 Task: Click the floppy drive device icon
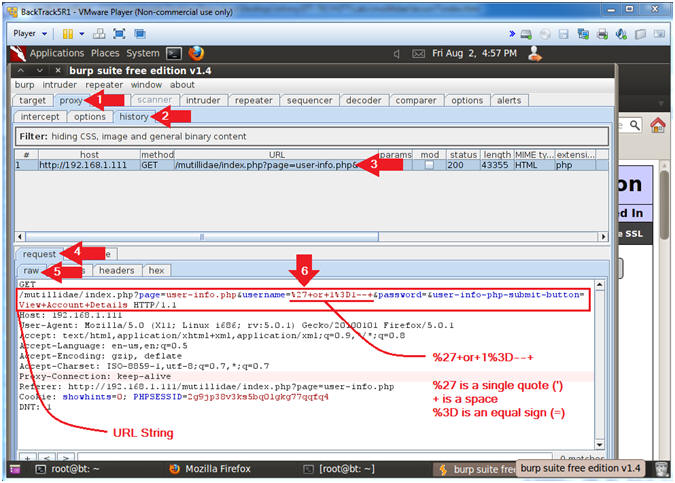click(x=564, y=34)
